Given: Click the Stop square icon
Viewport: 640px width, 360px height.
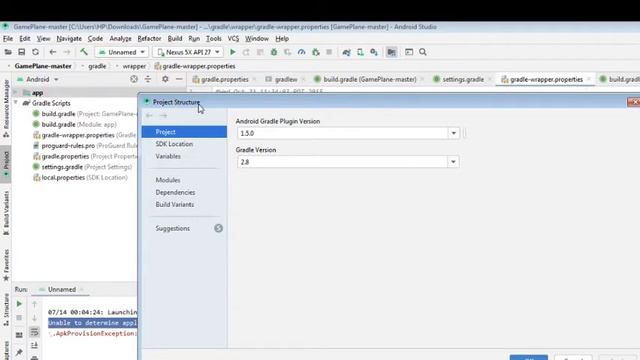Looking at the screenshot, I should tap(329, 52).
